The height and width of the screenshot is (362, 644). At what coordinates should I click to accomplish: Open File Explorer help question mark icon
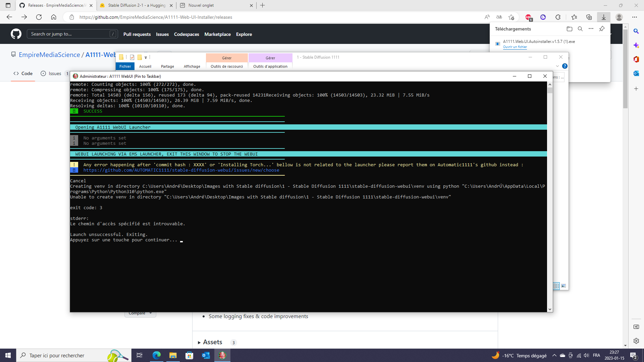(x=565, y=66)
